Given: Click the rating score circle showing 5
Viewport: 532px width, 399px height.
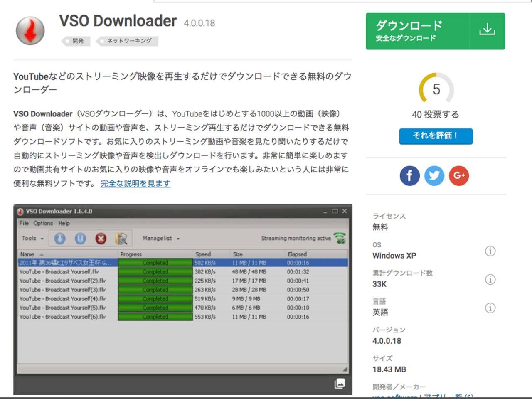Looking at the screenshot, I should pyautogui.click(x=436, y=89).
